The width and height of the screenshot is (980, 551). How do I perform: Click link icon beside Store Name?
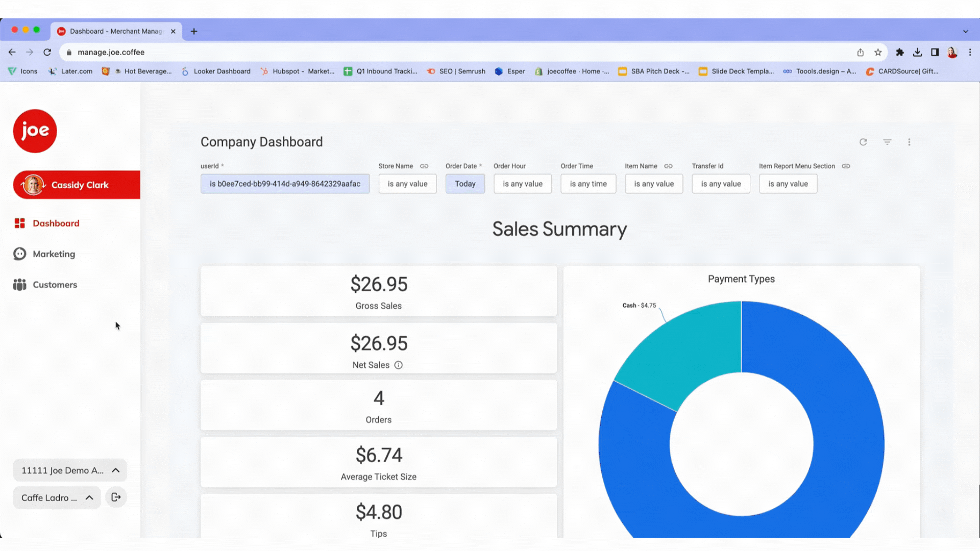[x=424, y=166]
